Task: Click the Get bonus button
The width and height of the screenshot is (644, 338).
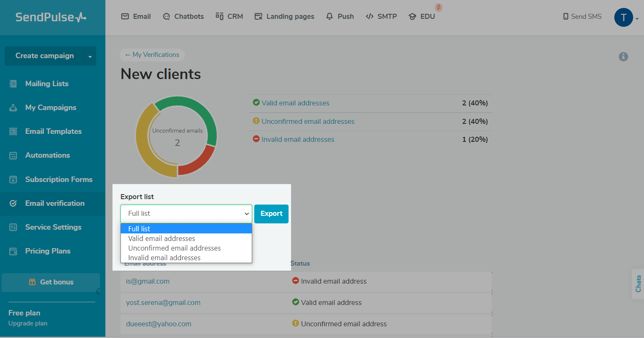Action: (51, 282)
